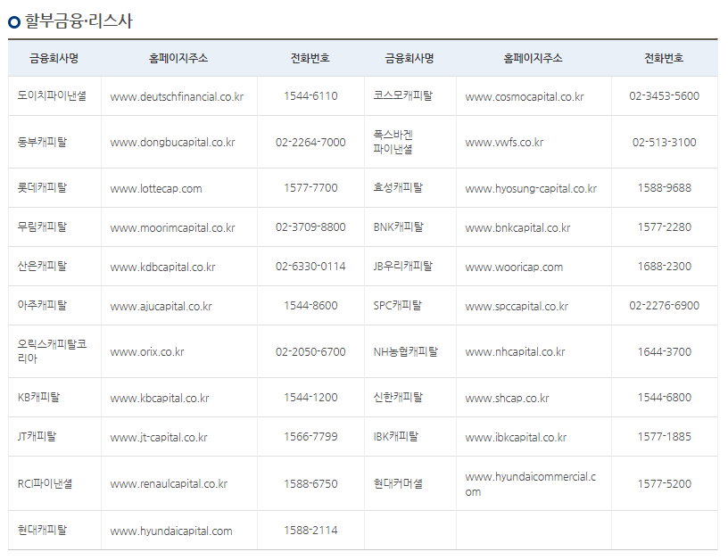
Task: Click company name 롯데캐피탈
Action: tap(42, 187)
